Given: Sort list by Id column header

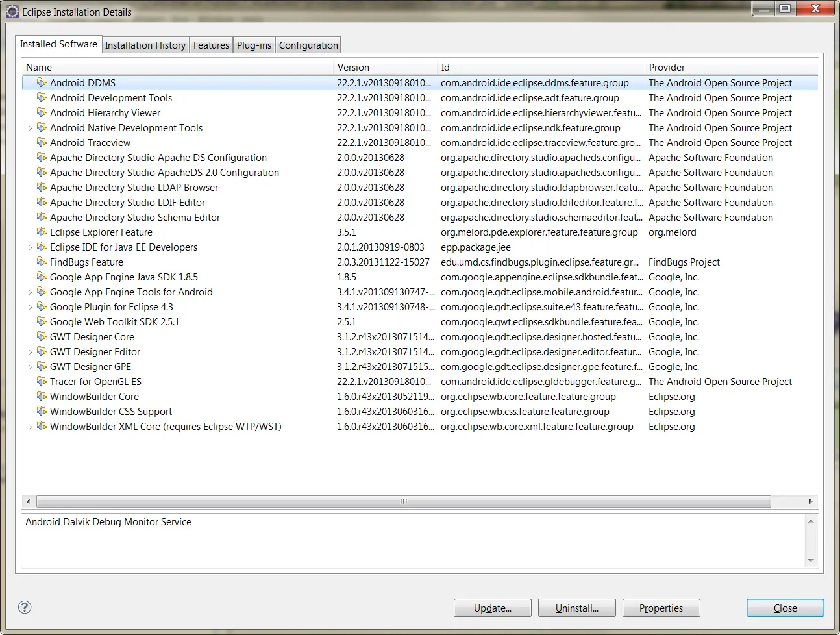Looking at the screenshot, I should tap(541, 67).
